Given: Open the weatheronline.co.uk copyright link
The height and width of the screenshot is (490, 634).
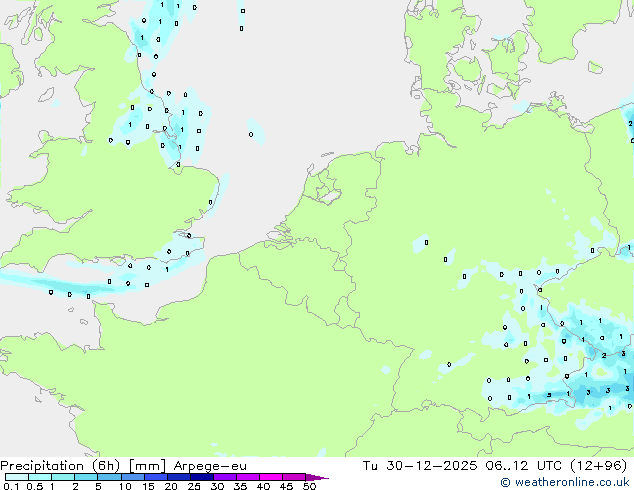Looking at the screenshot, I should 565,482.
